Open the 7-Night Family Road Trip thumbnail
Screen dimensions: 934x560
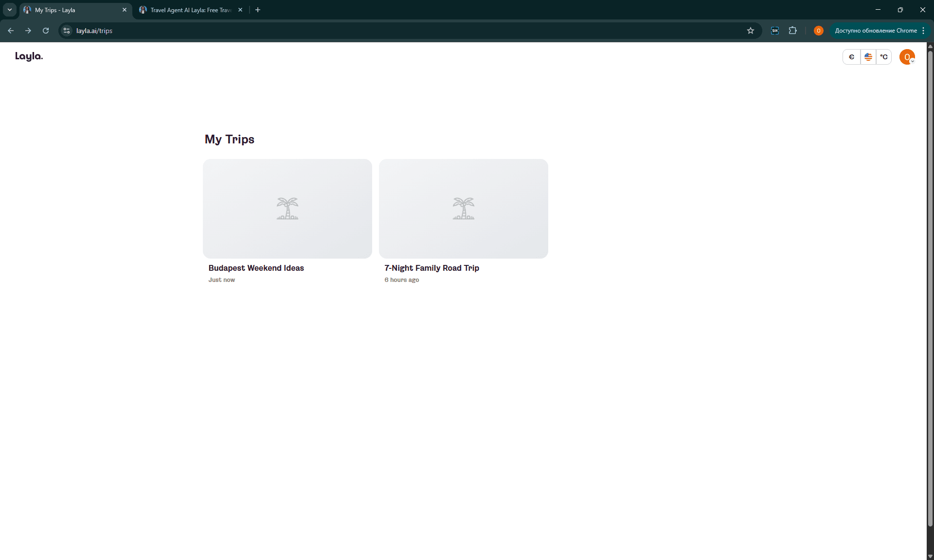point(464,209)
